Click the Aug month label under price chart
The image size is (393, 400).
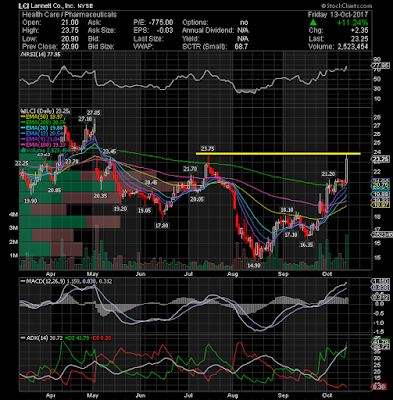[232, 274]
